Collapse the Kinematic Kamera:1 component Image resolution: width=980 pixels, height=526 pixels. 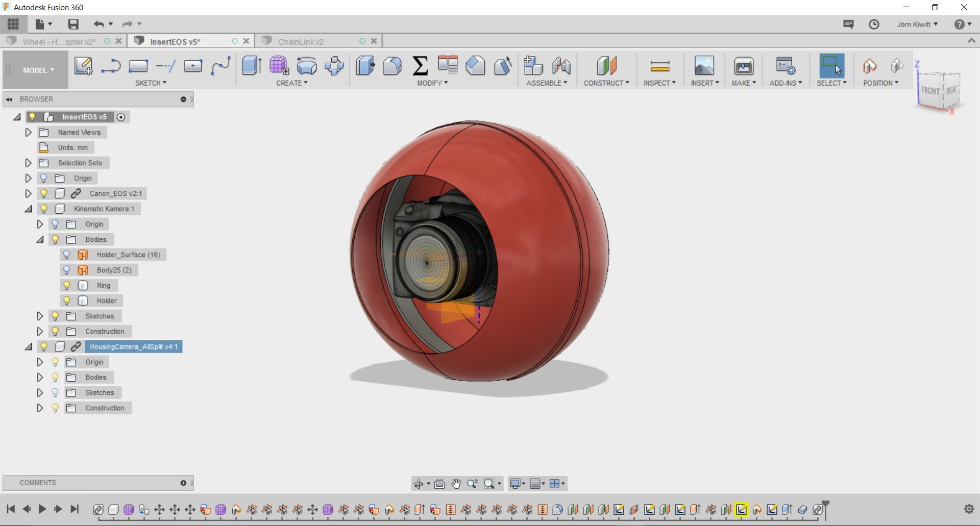tap(28, 209)
